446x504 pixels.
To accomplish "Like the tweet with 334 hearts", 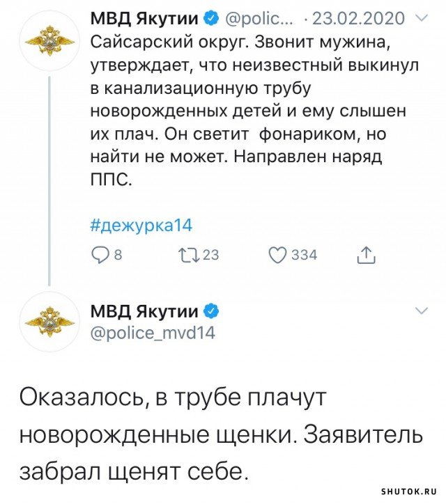I will click(277, 255).
